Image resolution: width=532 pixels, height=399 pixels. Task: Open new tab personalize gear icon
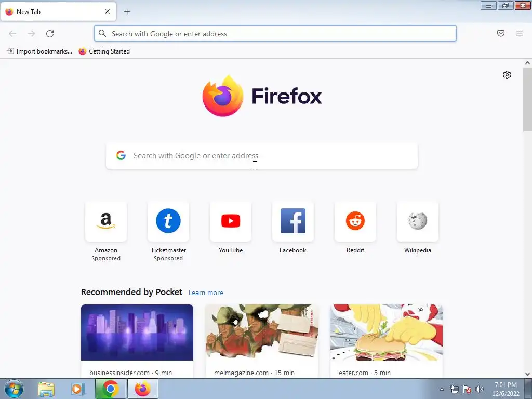click(507, 75)
